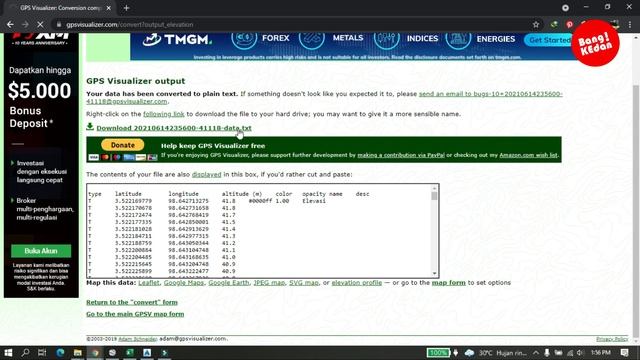
Task: Open the volume control in the tray
Action: [580, 353]
